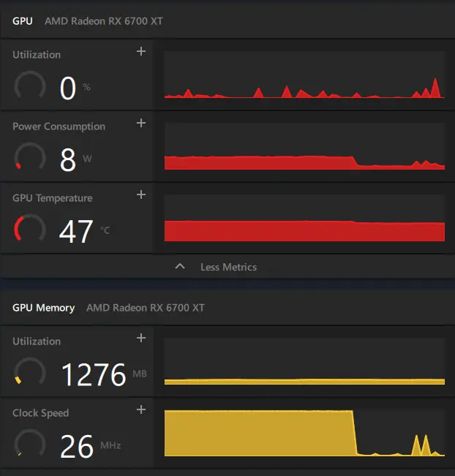Click the yellow memory Utilization history graph
The image size is (455, 476).
[x=304, y=361]
